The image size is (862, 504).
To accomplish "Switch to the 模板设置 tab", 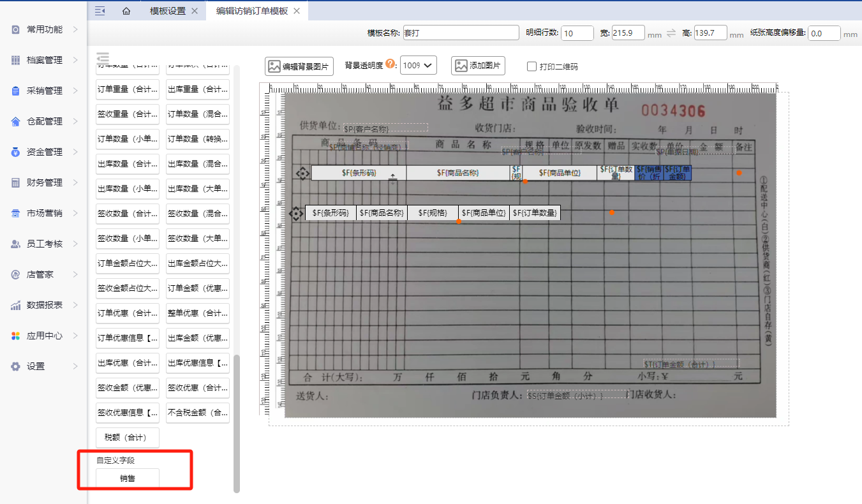I will (167, 11).
